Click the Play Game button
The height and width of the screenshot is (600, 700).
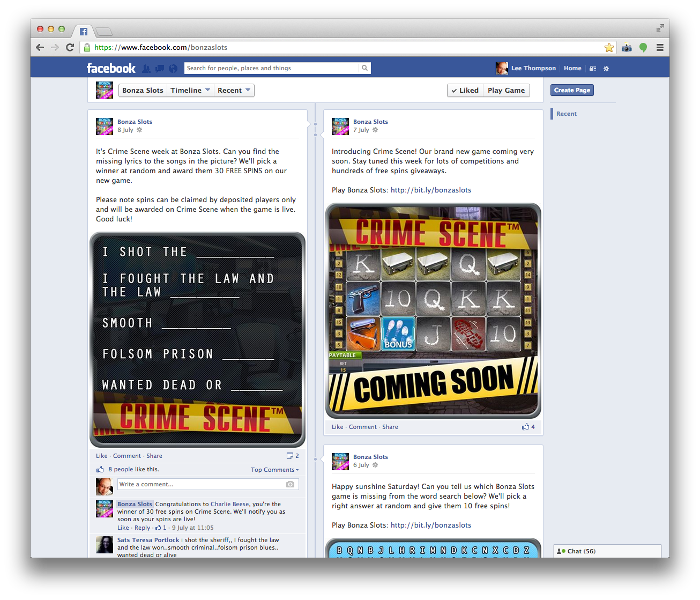[506, 90]
